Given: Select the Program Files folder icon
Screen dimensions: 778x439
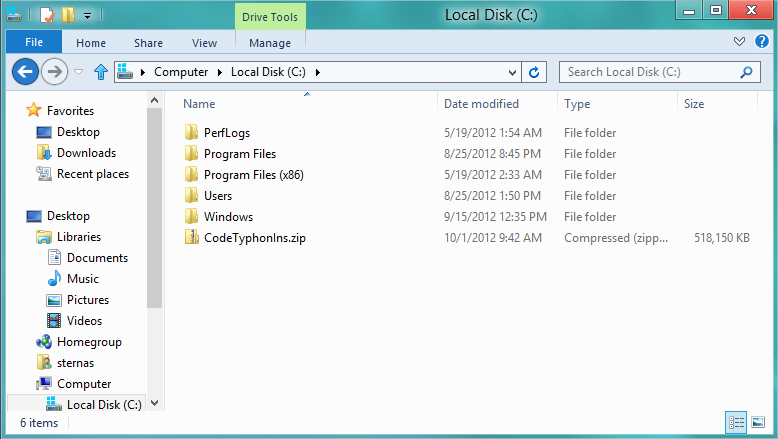Looking at the screenshot, I should pos(192,153).
